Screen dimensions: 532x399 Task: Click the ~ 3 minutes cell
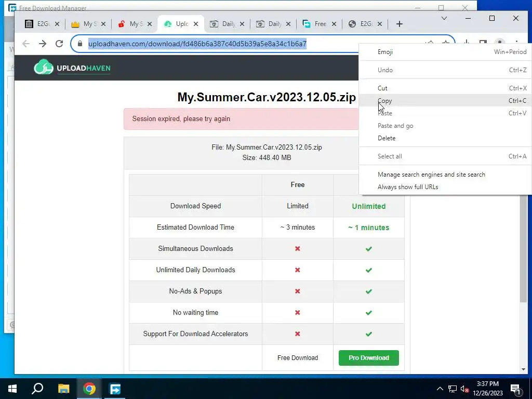click(298, 228)
